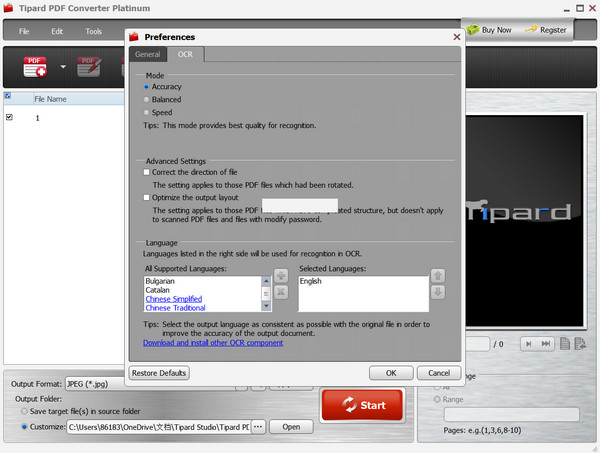Screen dimensions: 600x453
Task: Open the File menu
Action: (24, 31)
